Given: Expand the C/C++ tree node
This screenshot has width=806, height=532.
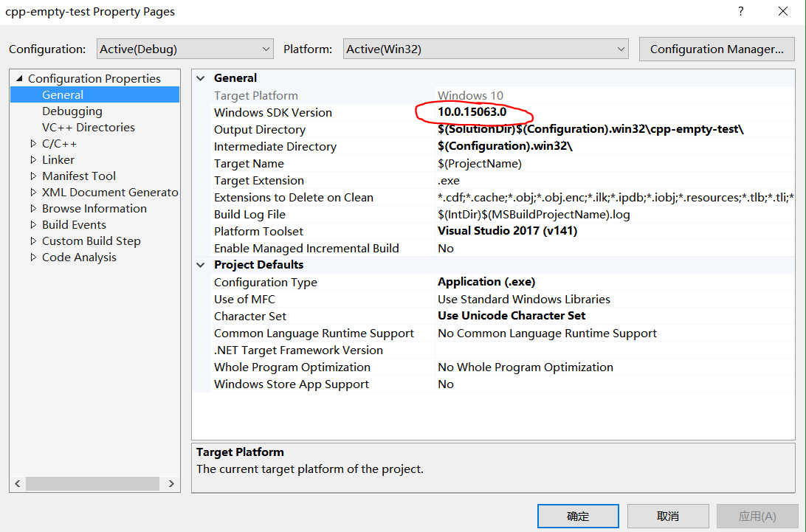Looking at the screenshot, I should (33, 144).
